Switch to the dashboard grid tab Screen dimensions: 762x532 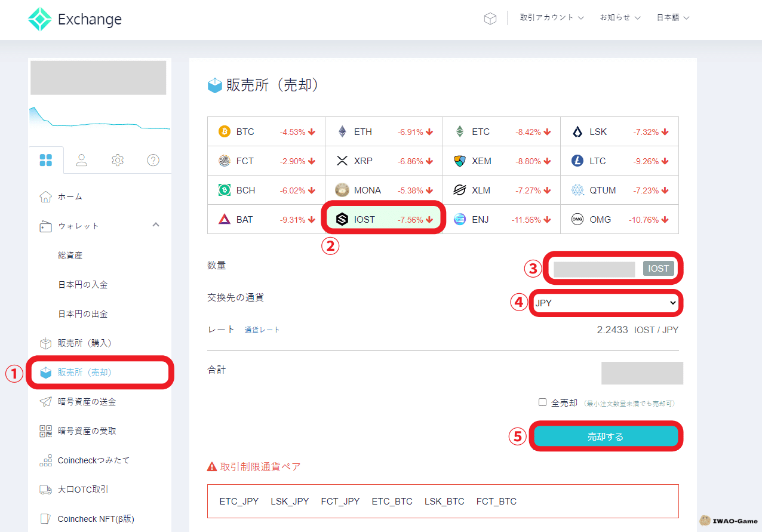click(46, 160)
